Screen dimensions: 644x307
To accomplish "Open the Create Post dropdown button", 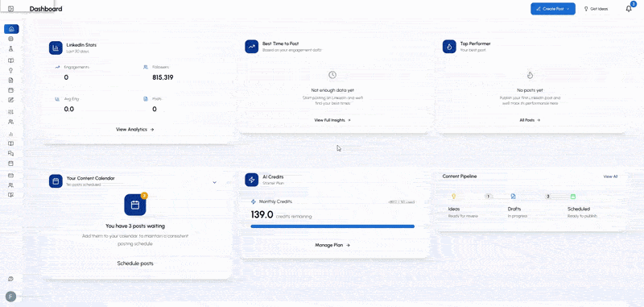I will [x=553, y=9].
